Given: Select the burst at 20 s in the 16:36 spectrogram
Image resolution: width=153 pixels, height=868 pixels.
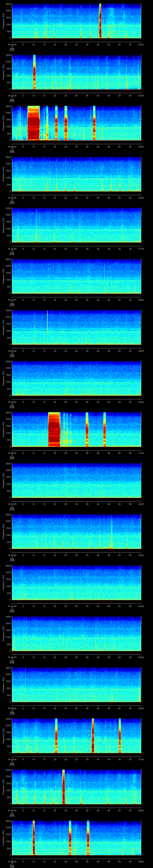Looking at the screenshot, I should pyautogui.click(x=56, y=736).
